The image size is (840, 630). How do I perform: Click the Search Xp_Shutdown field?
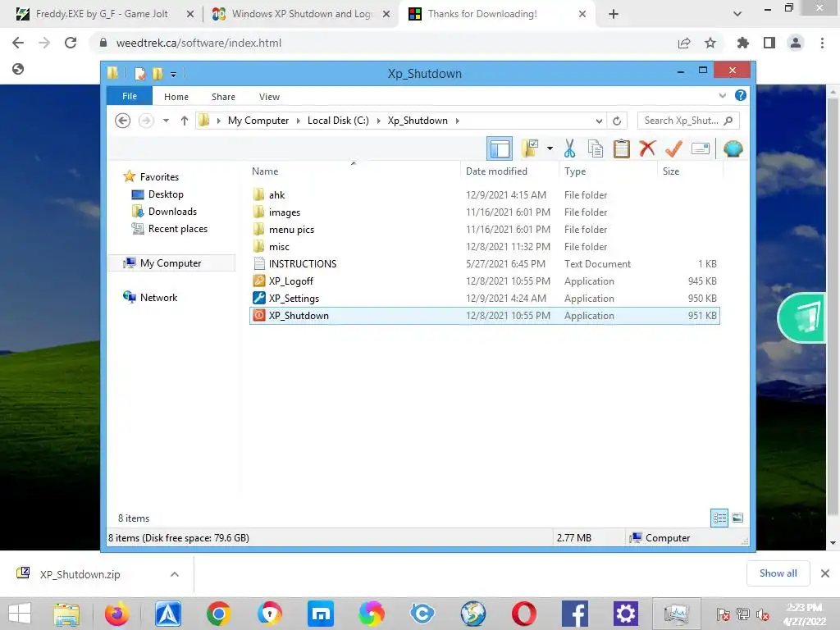(688, 121)
